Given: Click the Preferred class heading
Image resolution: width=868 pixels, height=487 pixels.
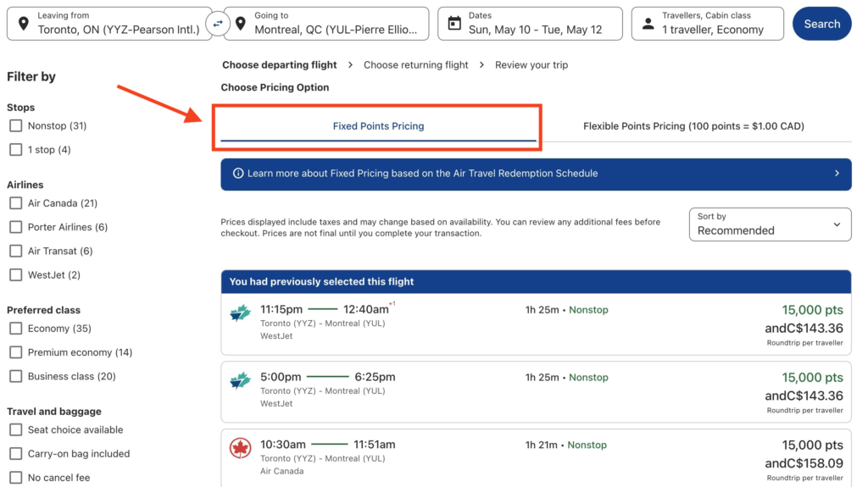Looking at the screenshot, I should click(44, 310).
